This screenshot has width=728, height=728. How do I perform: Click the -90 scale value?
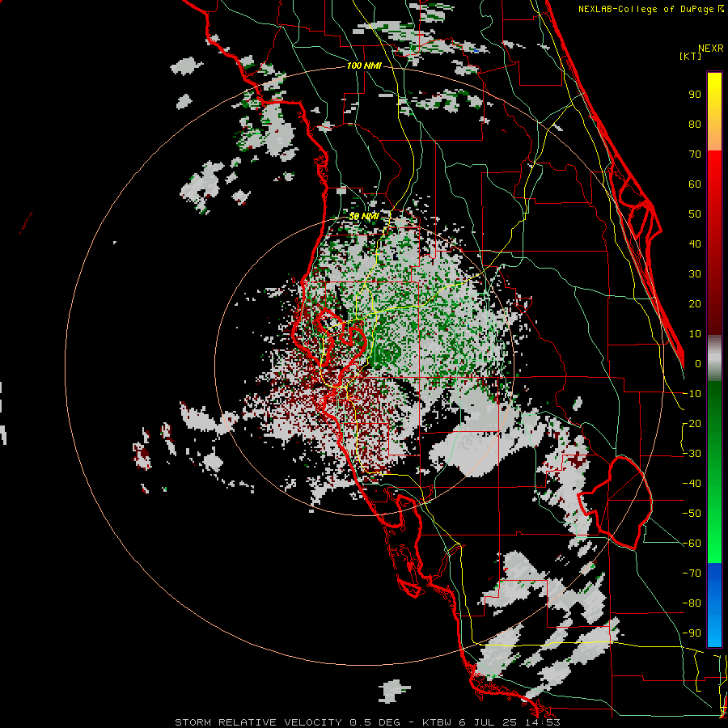click(692, 633)
